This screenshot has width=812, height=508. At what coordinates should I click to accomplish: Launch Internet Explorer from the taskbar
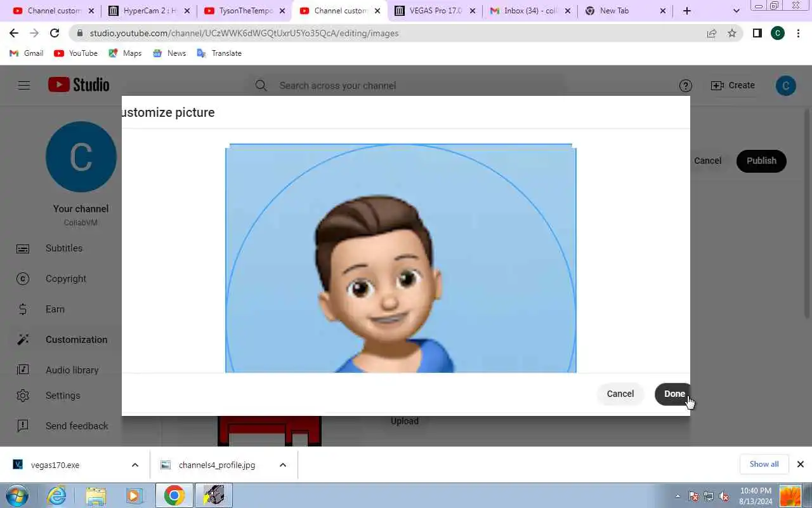(57, 495)
